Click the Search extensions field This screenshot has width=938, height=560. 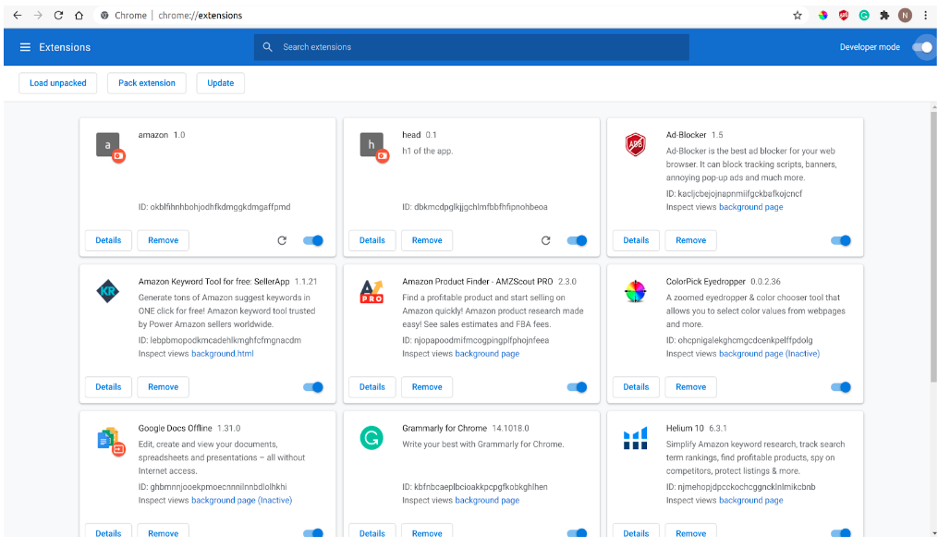coord(471,47)
